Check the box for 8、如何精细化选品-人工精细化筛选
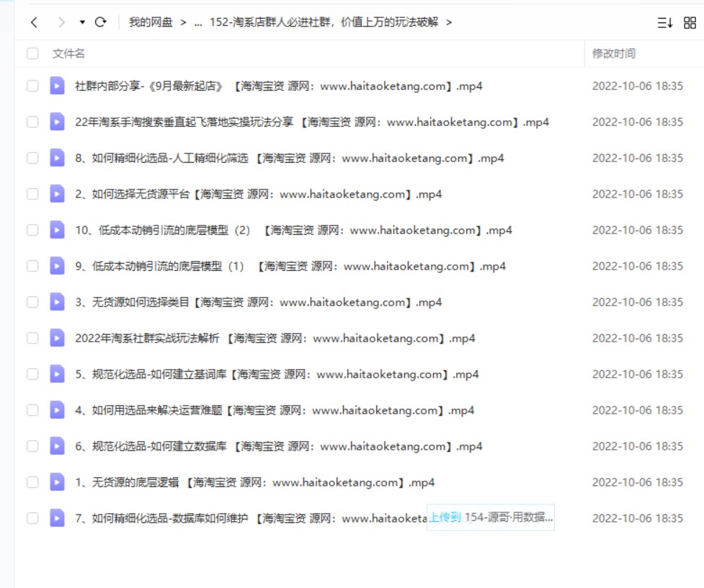The image size is (704, 588). (32, 158)
